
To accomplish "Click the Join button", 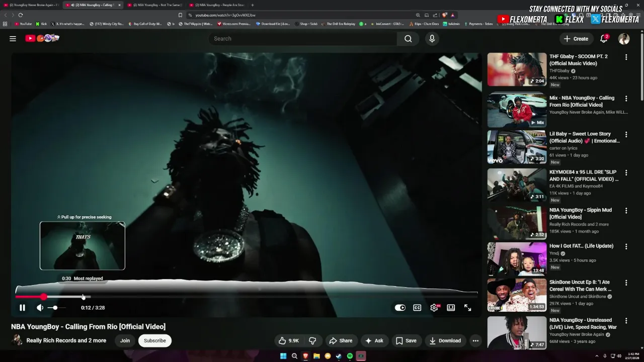I will pos(125,340).
